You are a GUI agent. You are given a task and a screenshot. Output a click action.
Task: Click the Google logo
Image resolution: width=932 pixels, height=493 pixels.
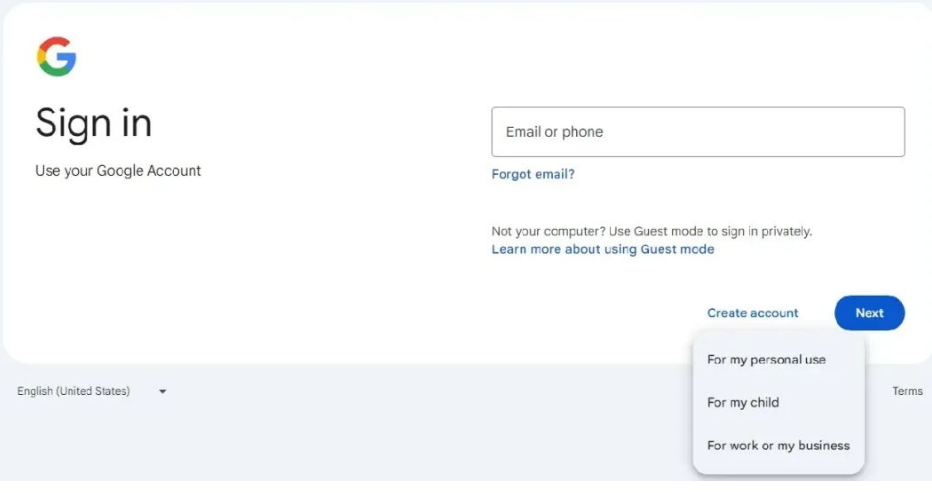[x=57, y=57]
